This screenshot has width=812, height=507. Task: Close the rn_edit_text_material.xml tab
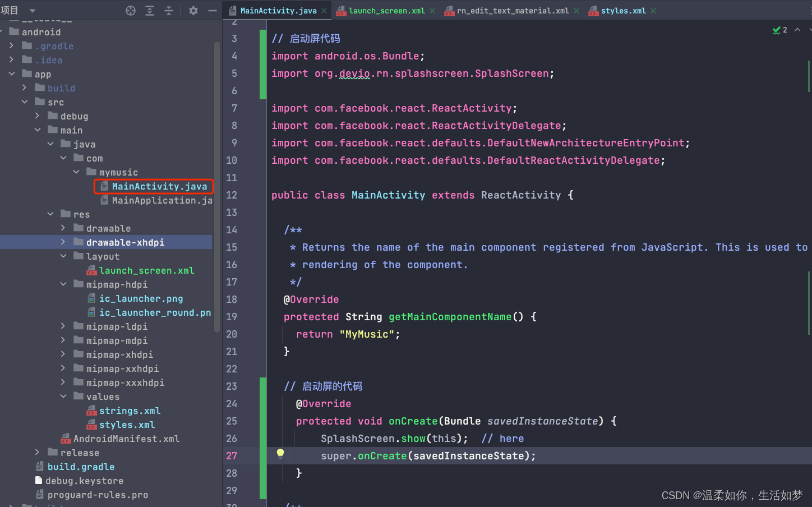click(x=578, y=10)
